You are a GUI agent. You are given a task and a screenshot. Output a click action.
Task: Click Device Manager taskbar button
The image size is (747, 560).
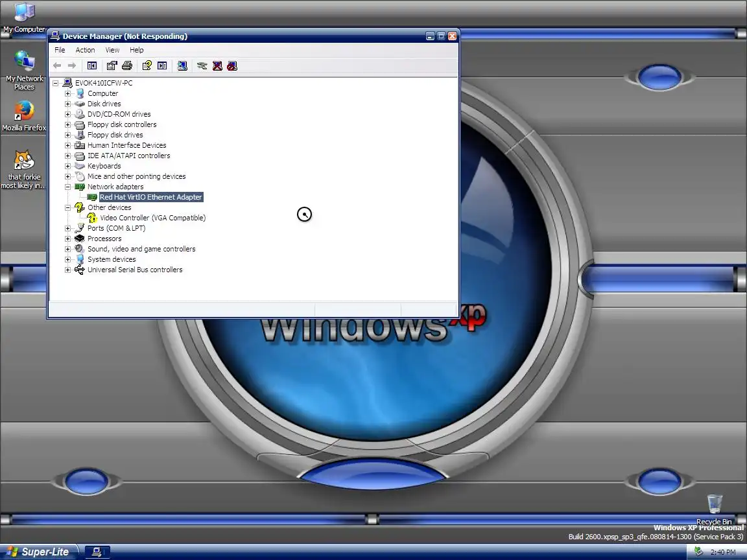97,552
